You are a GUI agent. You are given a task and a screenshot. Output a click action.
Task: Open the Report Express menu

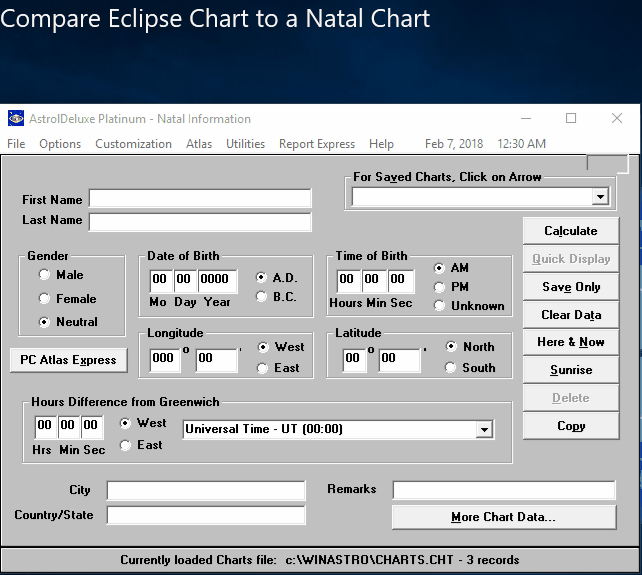(317, 144)
